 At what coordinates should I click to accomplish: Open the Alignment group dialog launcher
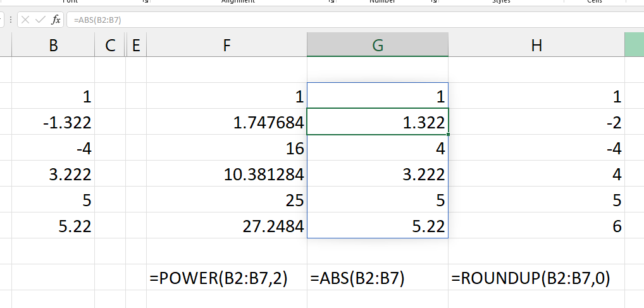[331, 2]
